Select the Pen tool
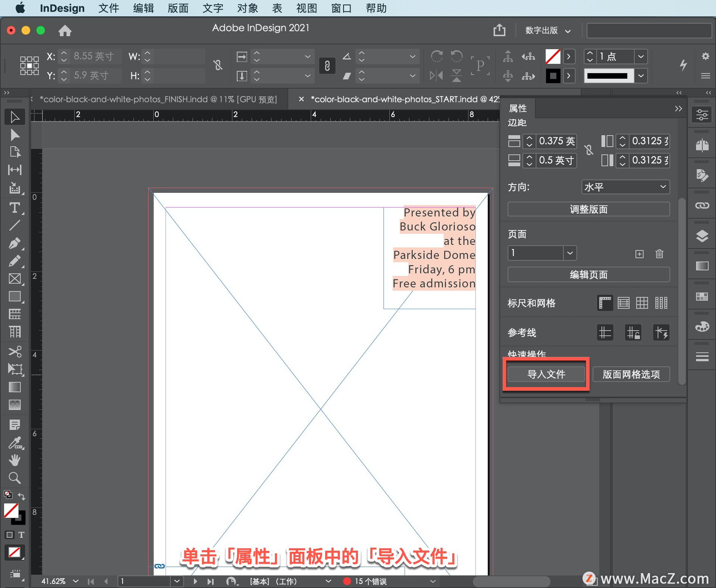The height and width of the screenshot is (588, 716). tap(15, 243)
